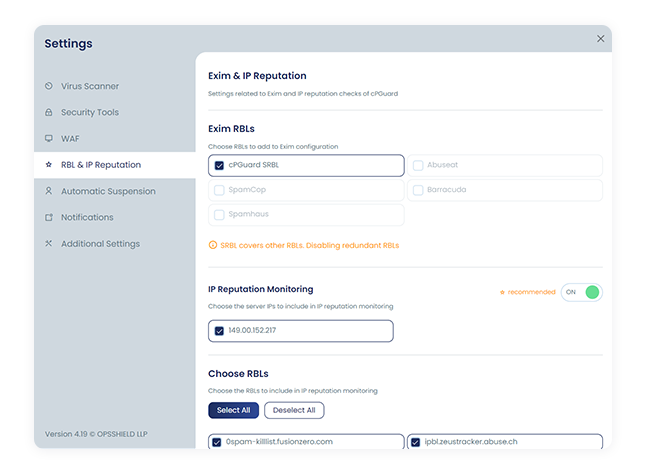Check the Spamhaus RBL checkbox
Viewport: 646px width, 473px height.
(x=219, y=215)
